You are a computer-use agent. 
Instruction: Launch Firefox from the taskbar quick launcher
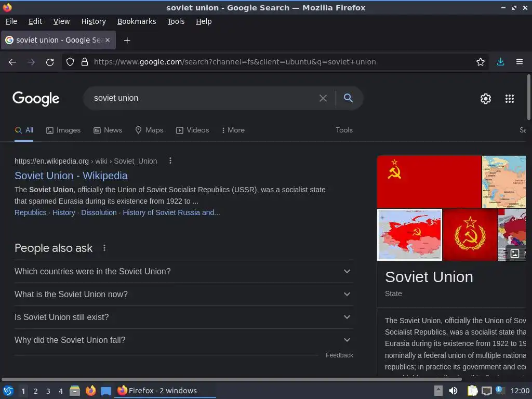coord(90,391)
